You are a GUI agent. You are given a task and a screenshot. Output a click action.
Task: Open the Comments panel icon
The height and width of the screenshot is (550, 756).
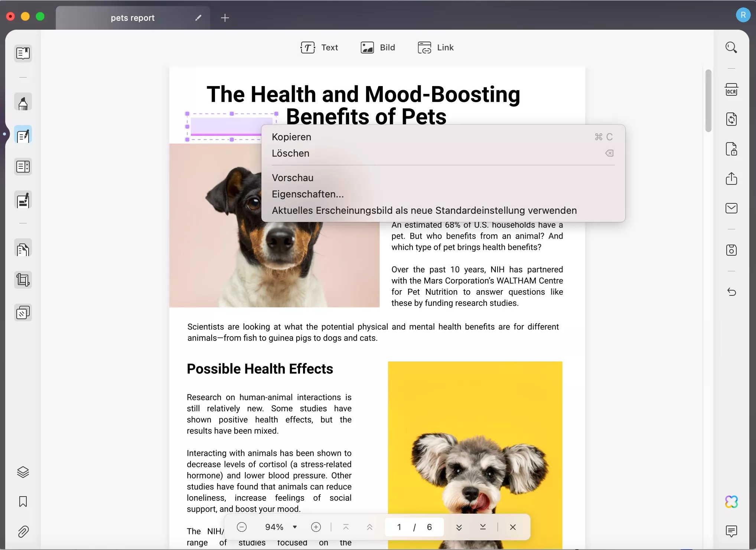coord(731,531)
